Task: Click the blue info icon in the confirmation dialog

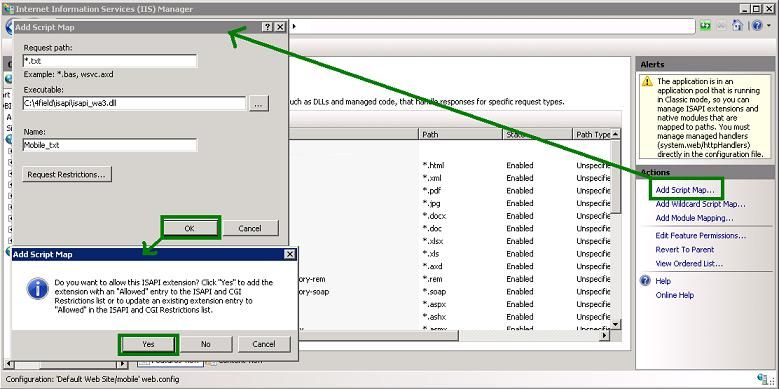Action: click(38, 289)
